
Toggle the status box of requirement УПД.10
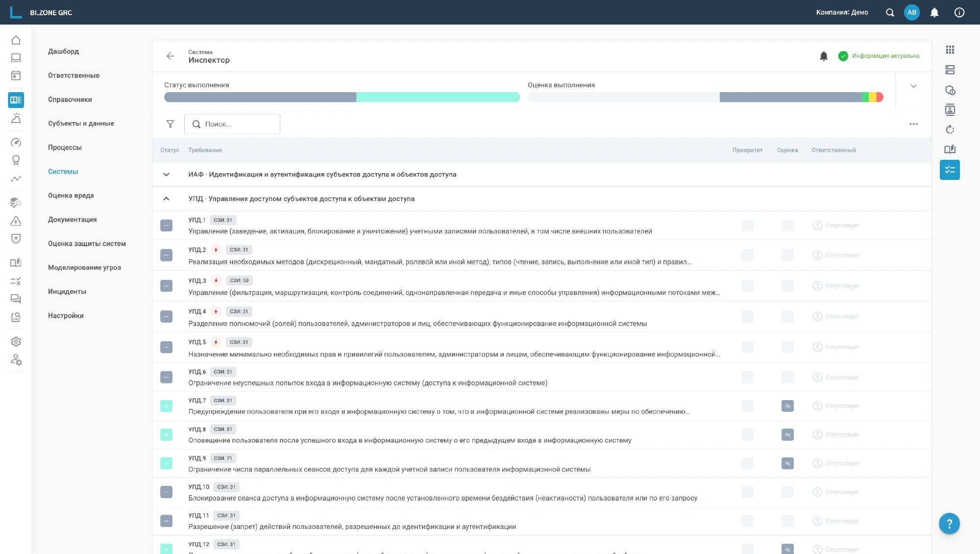(166, 492)
